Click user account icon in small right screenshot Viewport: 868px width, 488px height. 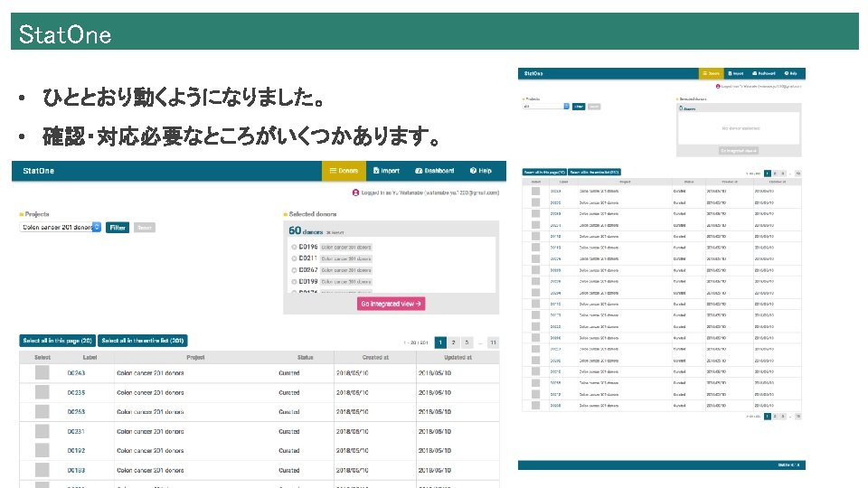pyautogui.click(x=718, y=87)
